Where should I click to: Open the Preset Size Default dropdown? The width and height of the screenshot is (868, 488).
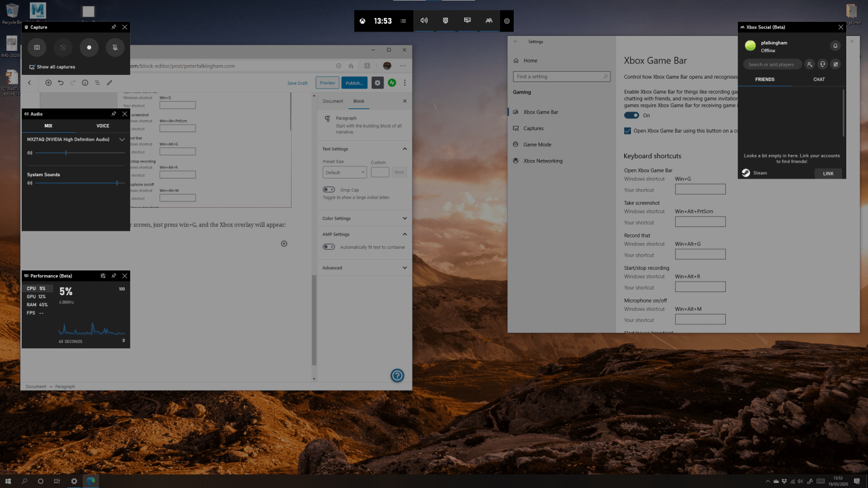coord(344,172)
